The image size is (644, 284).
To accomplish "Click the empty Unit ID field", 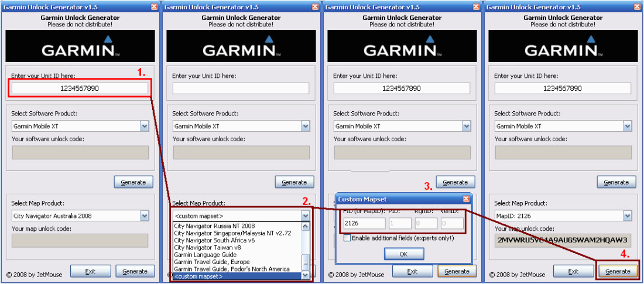I will [x=241, y=88].
